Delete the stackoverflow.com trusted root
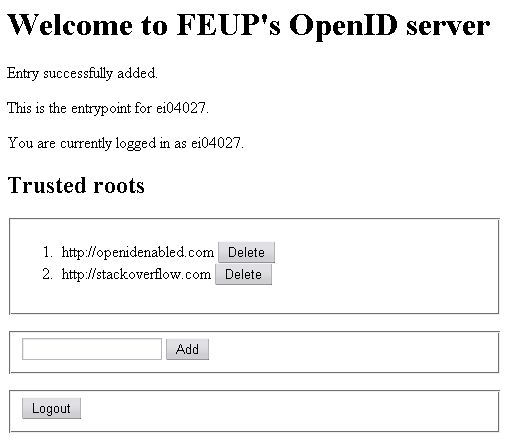This screenshot has width=509, height=440. [243, 274]
